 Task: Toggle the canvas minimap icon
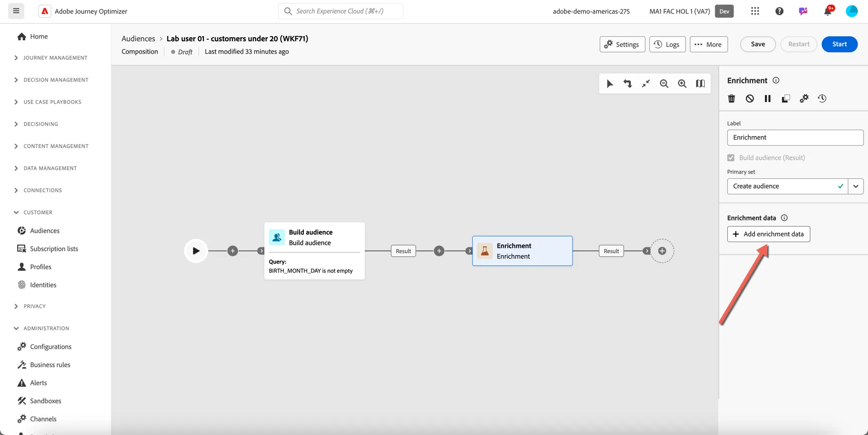click(x=700, y=84)
